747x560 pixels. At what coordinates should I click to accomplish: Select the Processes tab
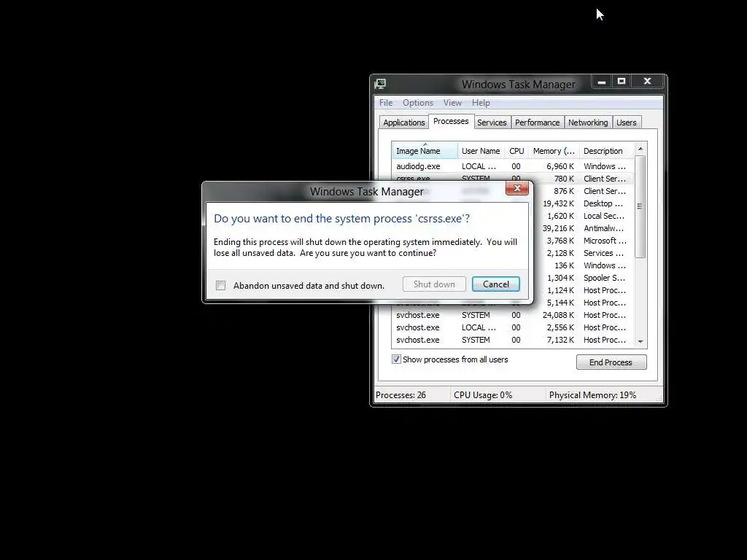(451, 122)
